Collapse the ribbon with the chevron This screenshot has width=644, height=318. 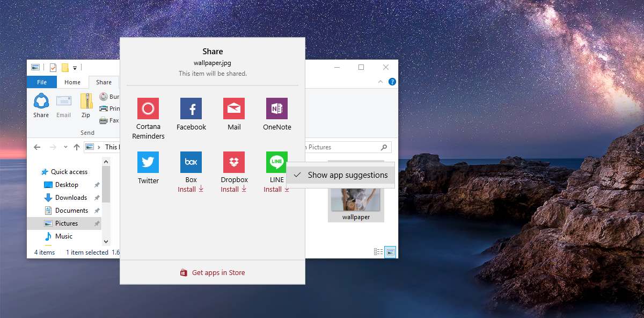pyautogui.click(x=380, y=82)
